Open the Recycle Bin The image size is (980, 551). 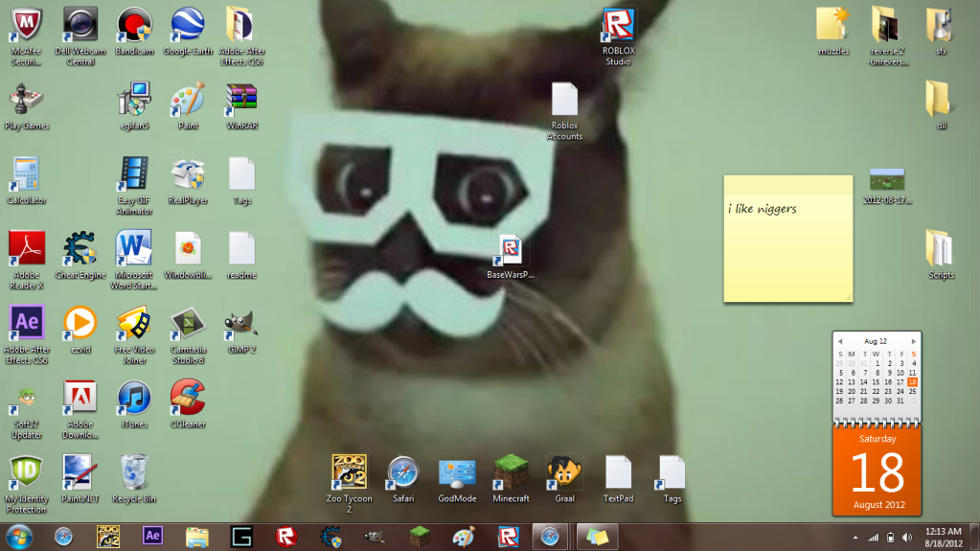coord(134,478)
